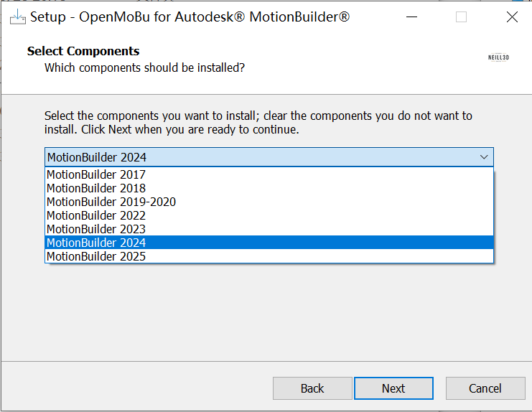This screenshot has height=412, width=532.
Task: Select the MotionBuilder 2022 entry
Action: coord(96,215)
